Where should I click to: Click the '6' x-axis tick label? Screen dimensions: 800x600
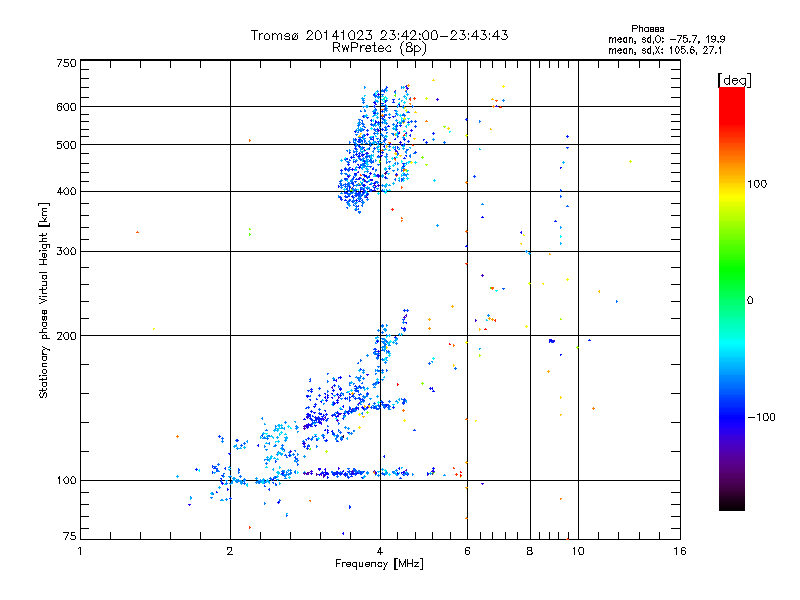467,551
